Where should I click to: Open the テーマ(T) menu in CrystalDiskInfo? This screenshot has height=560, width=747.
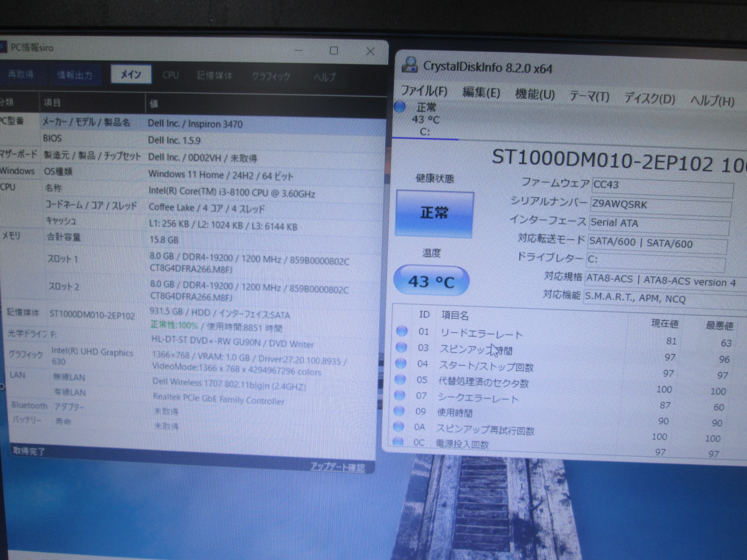589,96
